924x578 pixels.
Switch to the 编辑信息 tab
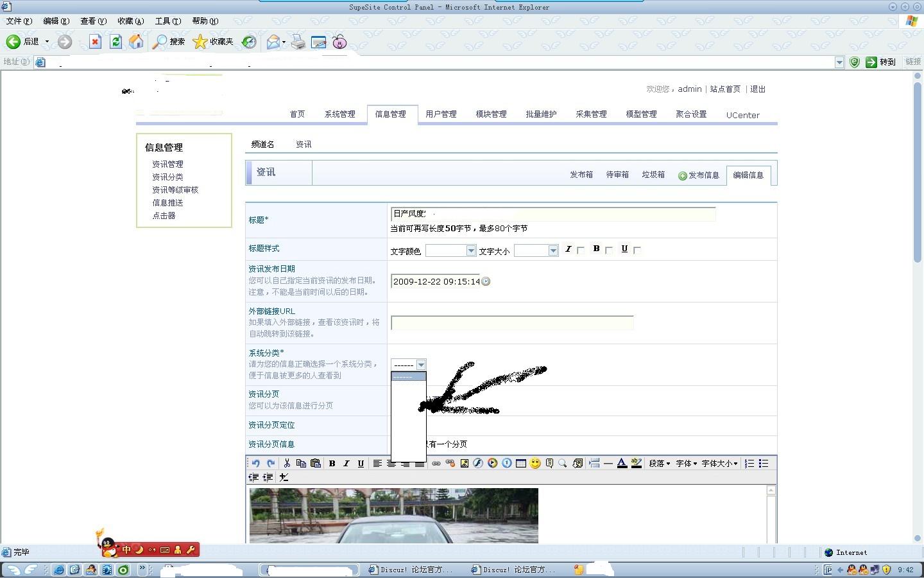pos(748,175)
